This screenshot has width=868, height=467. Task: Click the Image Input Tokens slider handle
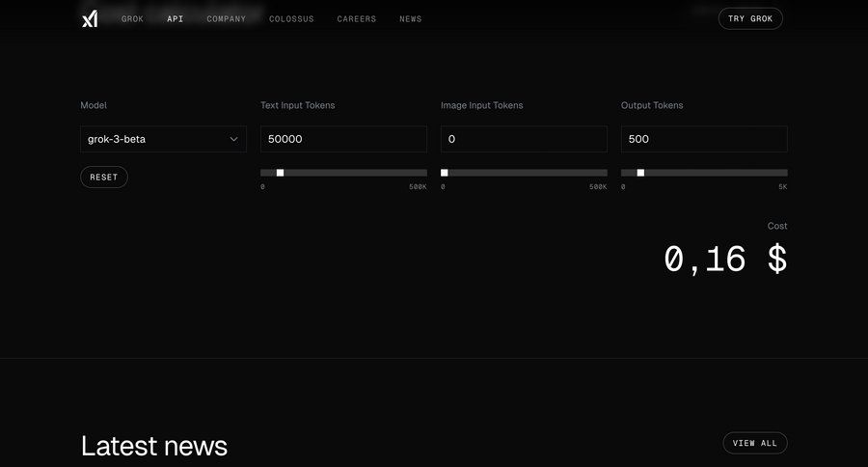click(x=445, y=173)
